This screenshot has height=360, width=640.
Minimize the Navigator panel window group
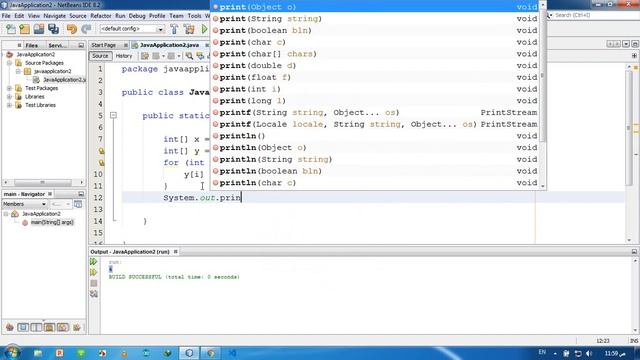(81, 194)
